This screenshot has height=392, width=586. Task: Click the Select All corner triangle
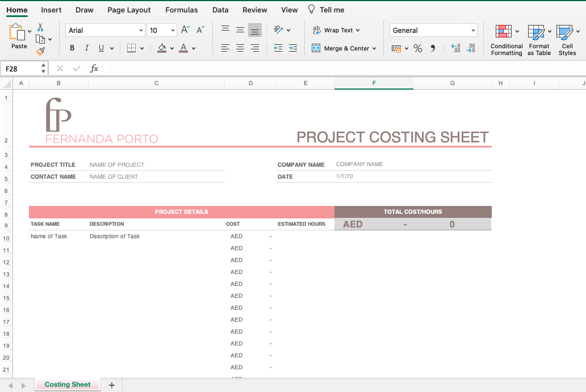7,83
